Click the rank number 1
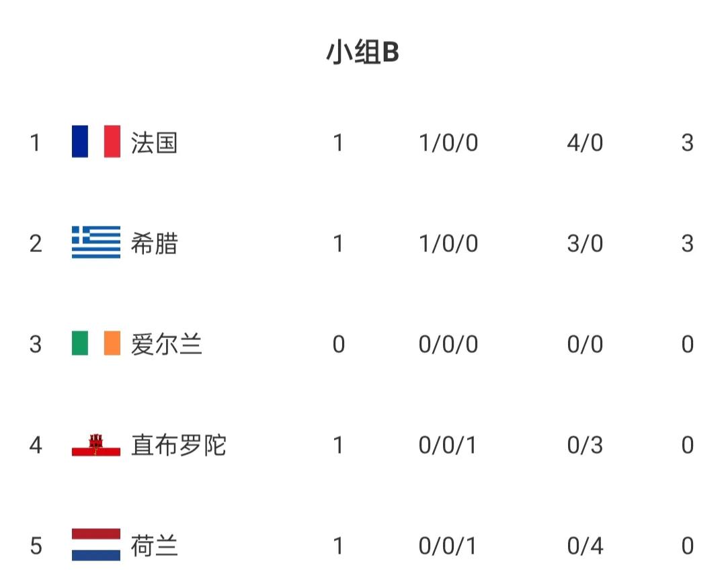This screenshot has height=588, width=726. tap(36, 142)
